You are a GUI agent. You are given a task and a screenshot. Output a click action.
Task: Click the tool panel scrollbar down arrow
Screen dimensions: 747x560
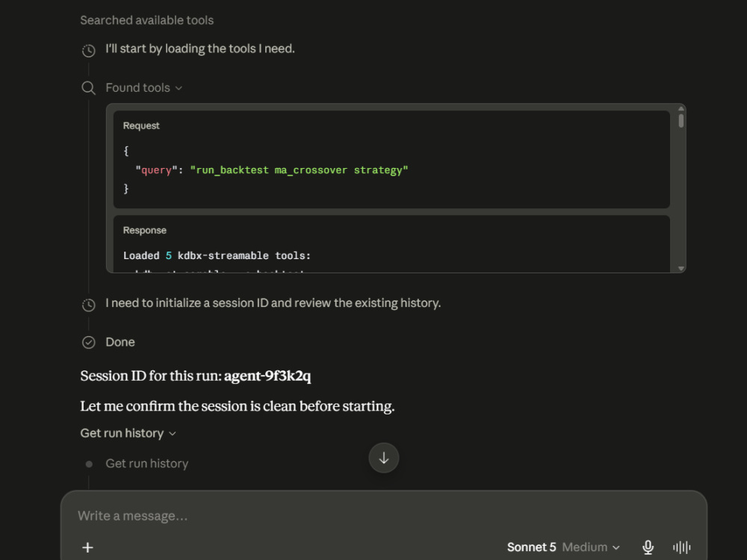pos(681,269)
